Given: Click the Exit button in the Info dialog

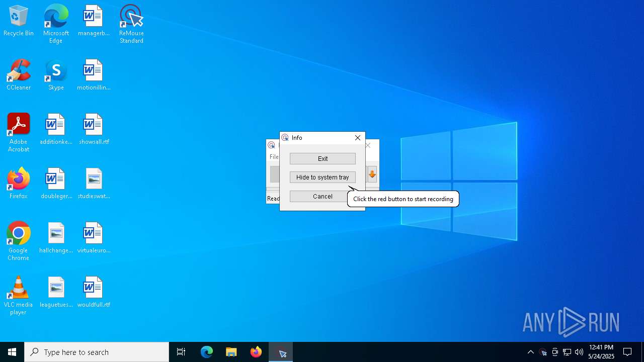Looking at the screenshot, I should (x=323, y=158).
